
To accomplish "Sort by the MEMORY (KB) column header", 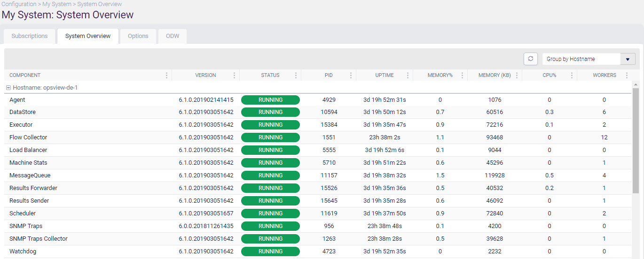I will tap(495, 75).
